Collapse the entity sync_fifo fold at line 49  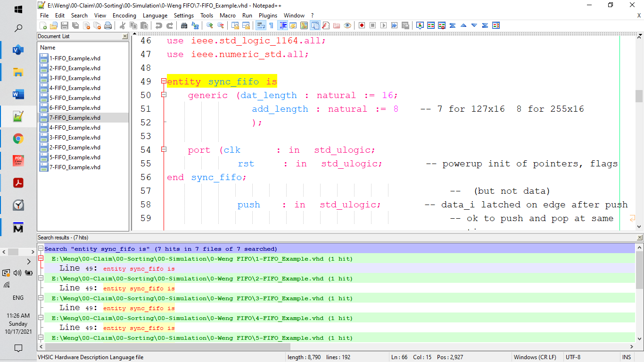point(164,81)
